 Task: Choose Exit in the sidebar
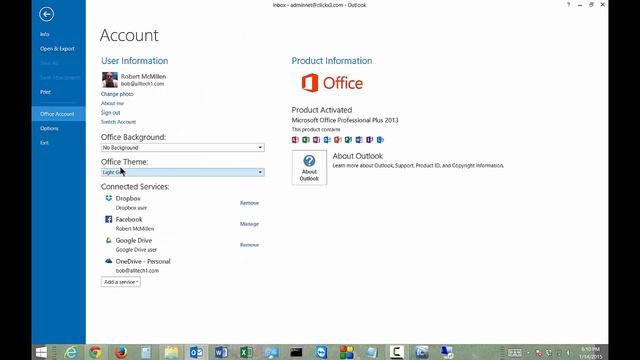point(44,142)
